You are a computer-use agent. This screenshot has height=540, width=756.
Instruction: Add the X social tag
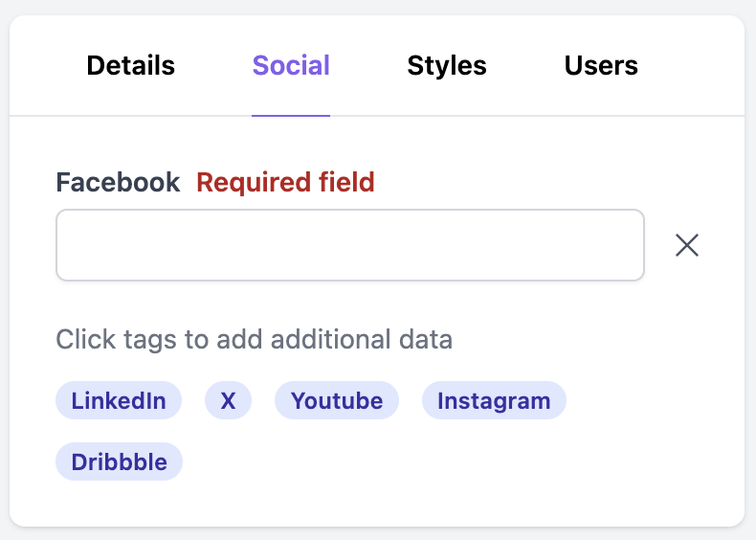(228, 401)
